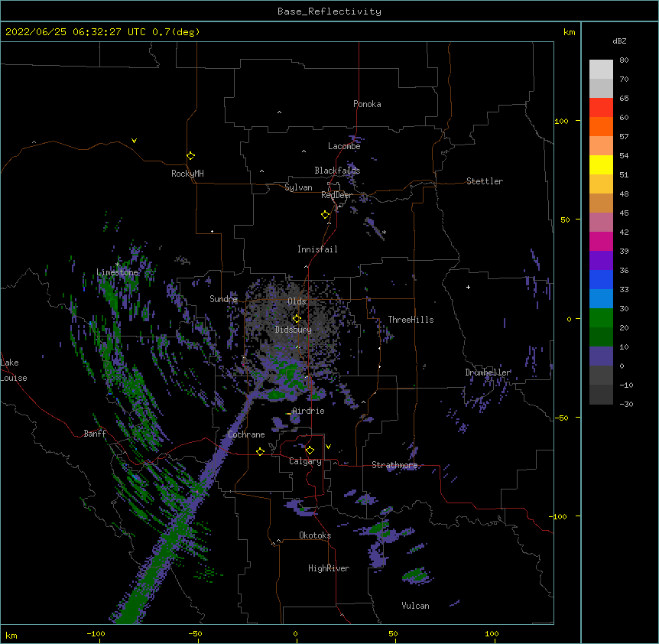The height and width of the screenshot is (644, 659).
Task: Click the RockyMH label
Action: (x=187, y=174)
